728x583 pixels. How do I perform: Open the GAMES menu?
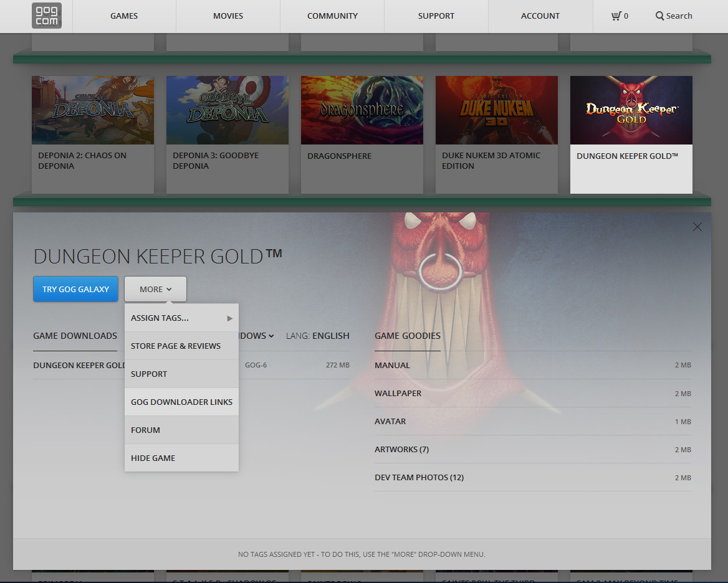[x=124, y=16]
